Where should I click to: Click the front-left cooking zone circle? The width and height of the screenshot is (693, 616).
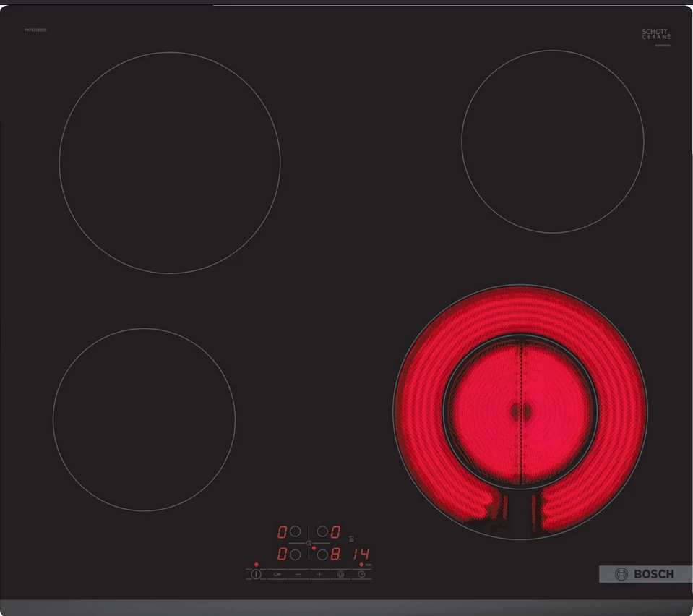pos(144,419)
